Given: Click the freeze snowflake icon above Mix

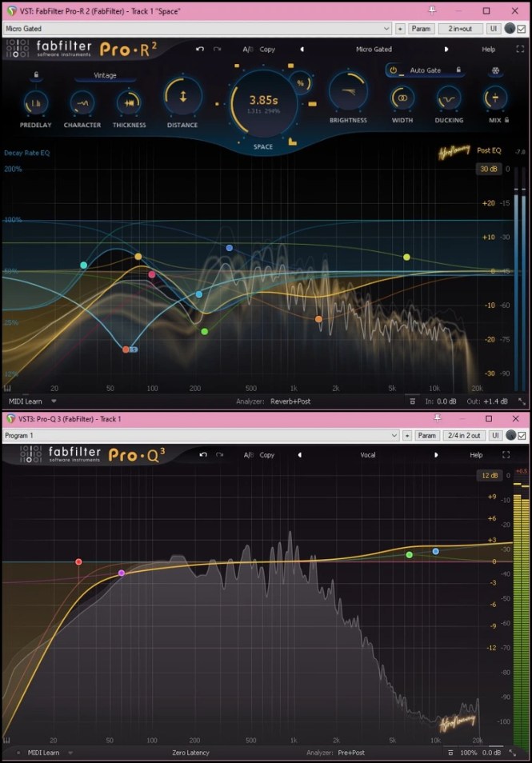Looking at the screenshot, I should pos(494,70).
